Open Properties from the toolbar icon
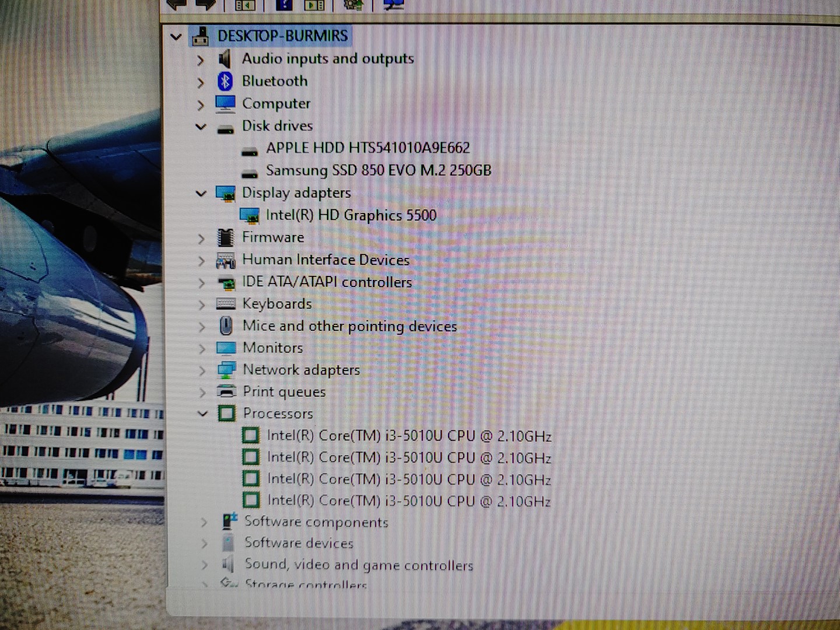 tap(315, 5)
